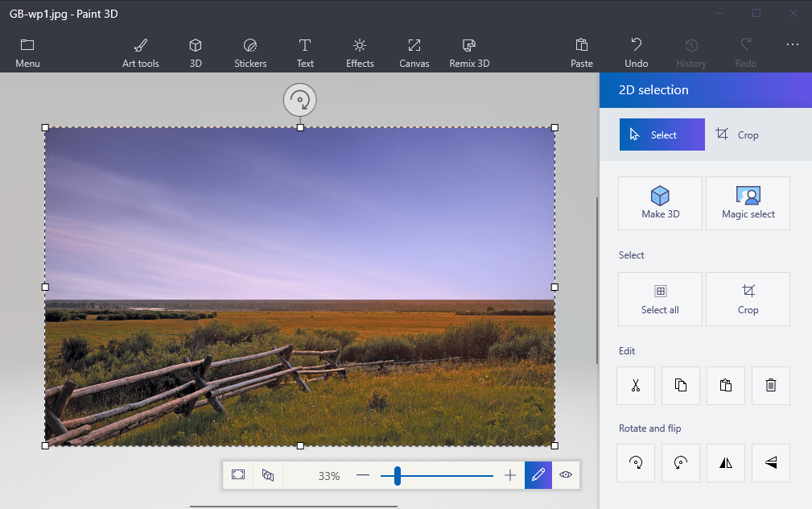This screenshot has width=812, height=509.
Task: Convert selection with Make 3D
Action: 660,203
